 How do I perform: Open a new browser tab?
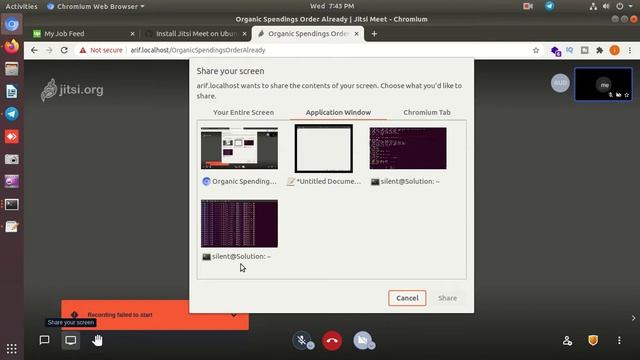(x=374, y=34)
